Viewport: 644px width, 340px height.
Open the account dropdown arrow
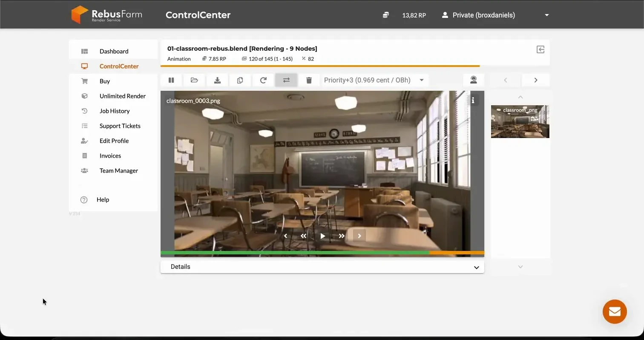tap(547, 15)
